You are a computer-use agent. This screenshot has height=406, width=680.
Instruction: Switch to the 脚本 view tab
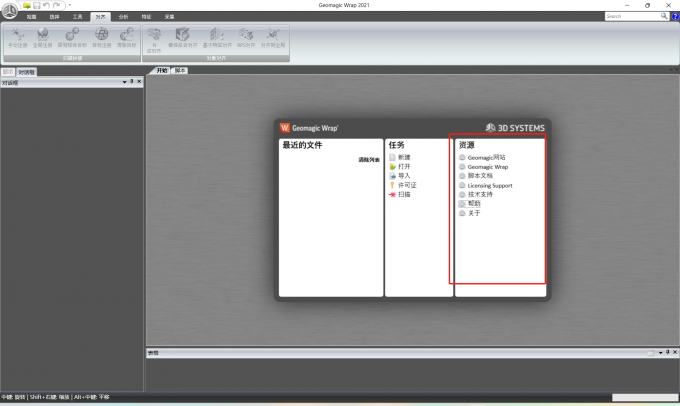tap(180, 71)
